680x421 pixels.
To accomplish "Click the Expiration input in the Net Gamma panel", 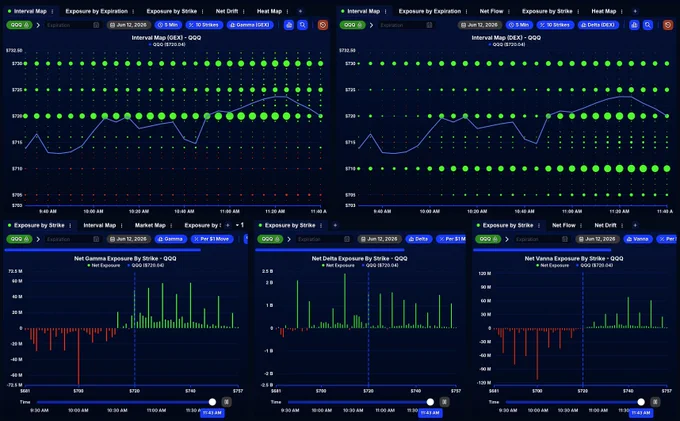I will click(72, 239).
